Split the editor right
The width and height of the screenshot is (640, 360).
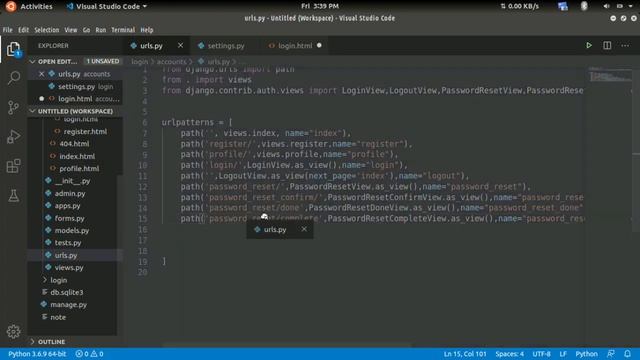tap(607, 45)
